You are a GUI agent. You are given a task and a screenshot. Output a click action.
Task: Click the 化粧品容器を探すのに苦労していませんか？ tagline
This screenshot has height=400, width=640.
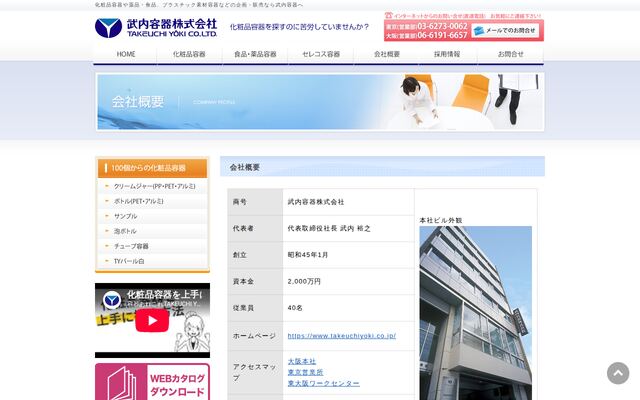pos(299,27)
